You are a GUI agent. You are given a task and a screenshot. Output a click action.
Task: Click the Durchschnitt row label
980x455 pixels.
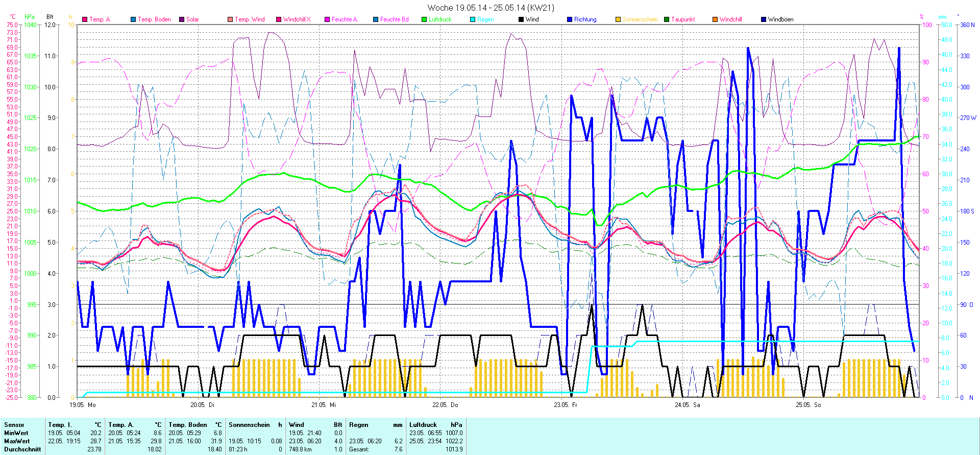coord(22,449)
